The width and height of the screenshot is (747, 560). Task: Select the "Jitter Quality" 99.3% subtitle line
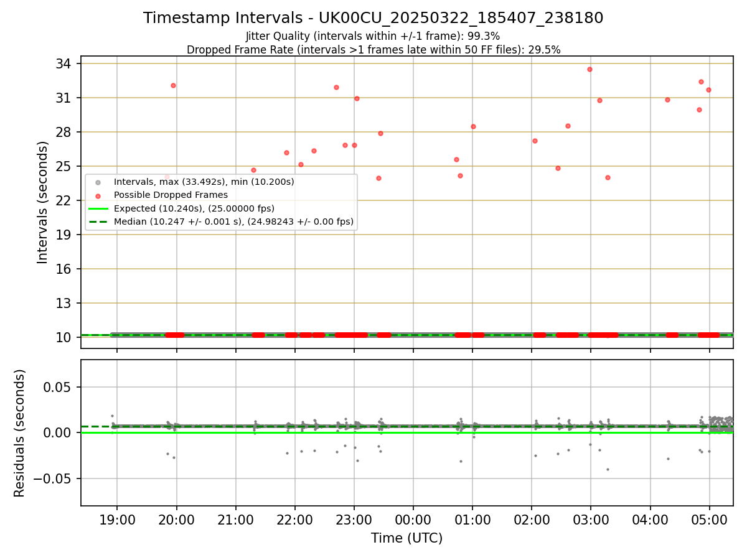[x=373, y=36]
